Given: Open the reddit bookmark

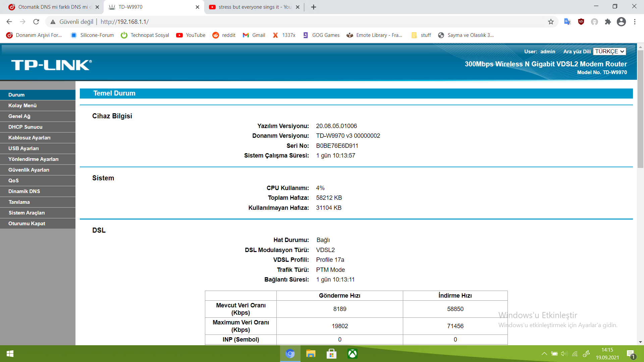Looking at the screenshot, I should coord(224,35).
